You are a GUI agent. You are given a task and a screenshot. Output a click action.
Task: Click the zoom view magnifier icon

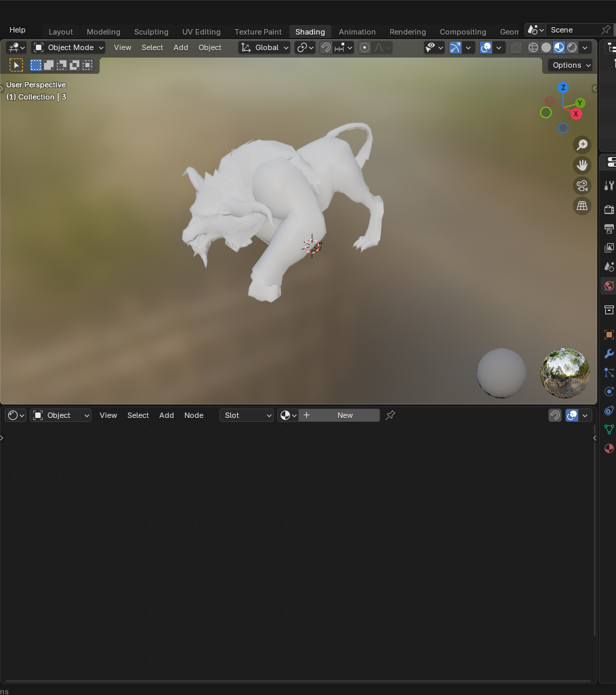coord(581,144)
